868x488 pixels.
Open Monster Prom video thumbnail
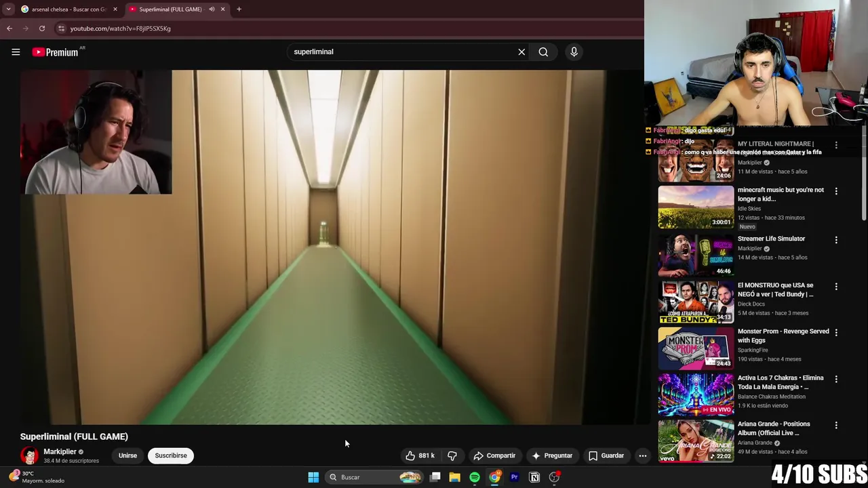tap(696, 348)
